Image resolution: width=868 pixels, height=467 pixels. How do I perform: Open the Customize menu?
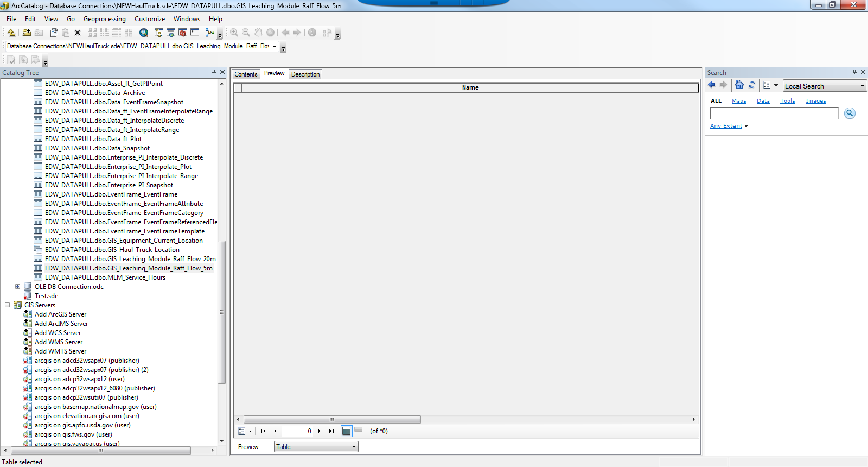click(x=150, y=19)
